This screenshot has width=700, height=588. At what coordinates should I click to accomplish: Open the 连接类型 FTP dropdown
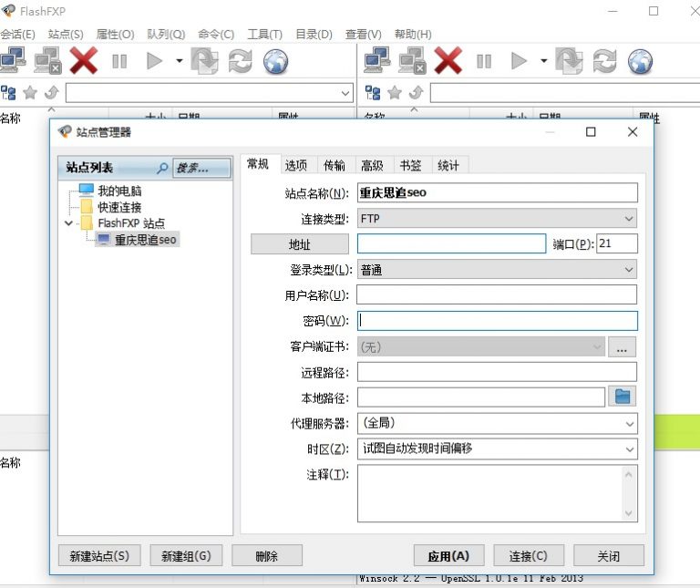point(497,219)
